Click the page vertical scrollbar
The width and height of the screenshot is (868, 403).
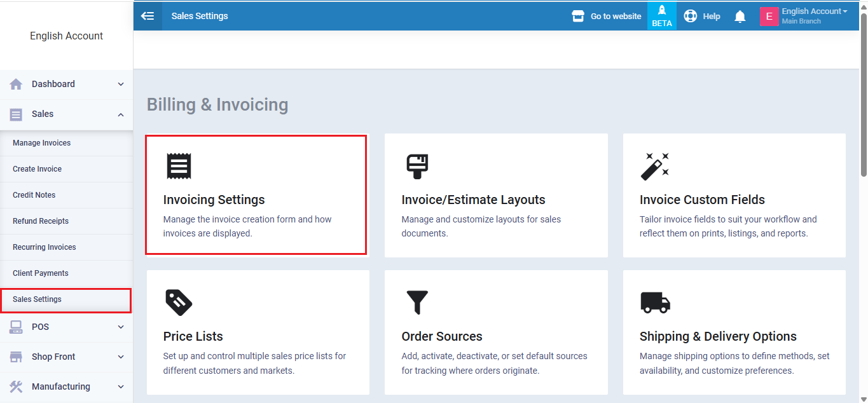(x=863, y=95)
